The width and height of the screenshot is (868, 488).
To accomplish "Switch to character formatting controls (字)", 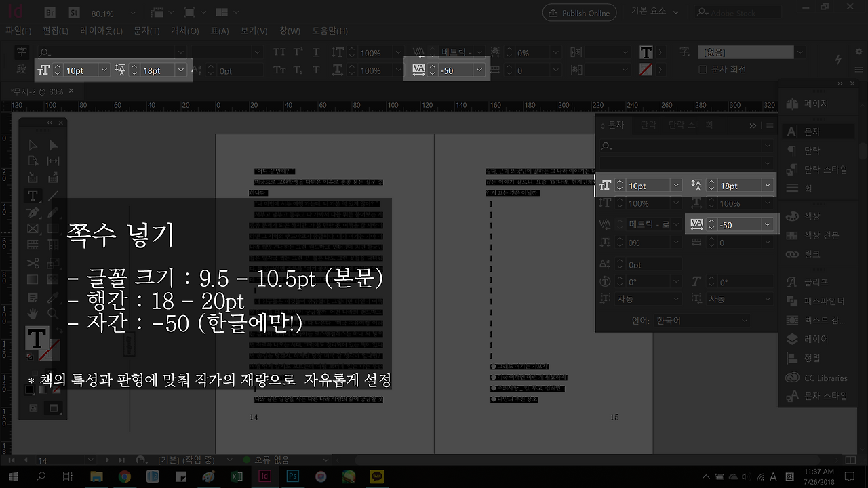I will click(22, 52).
